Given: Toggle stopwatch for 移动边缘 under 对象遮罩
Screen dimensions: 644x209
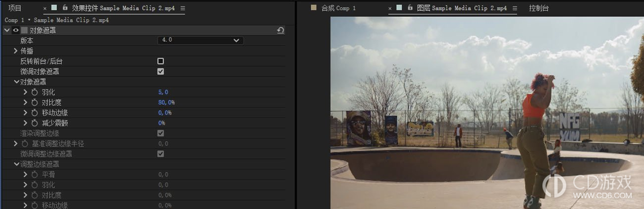Looking at the screenshot, I should pos(34,113).
